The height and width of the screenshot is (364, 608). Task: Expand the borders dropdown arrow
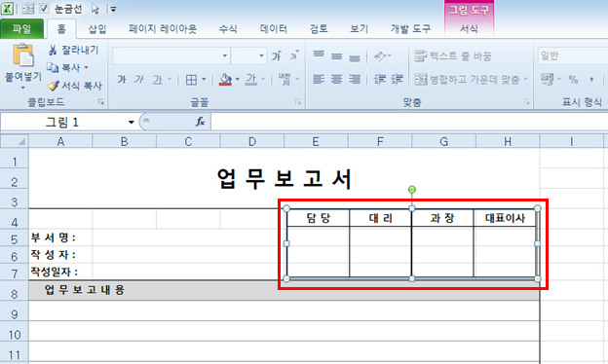point(204,80)
